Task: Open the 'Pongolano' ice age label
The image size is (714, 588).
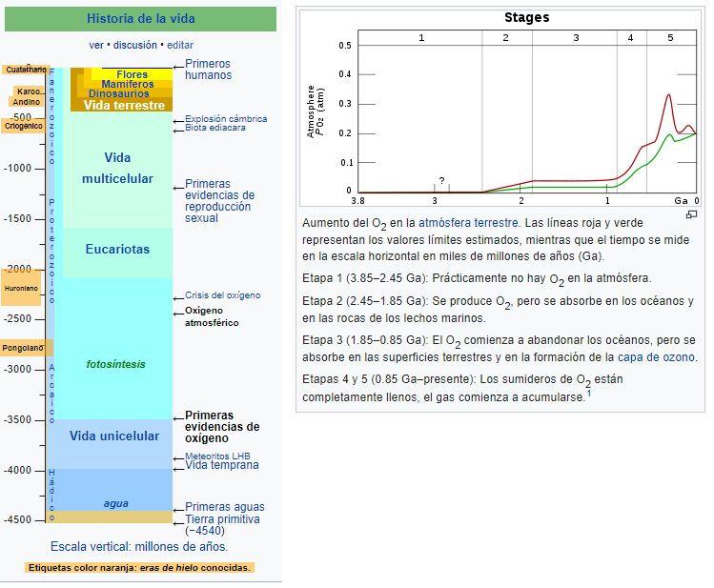Action: (27, 348)
